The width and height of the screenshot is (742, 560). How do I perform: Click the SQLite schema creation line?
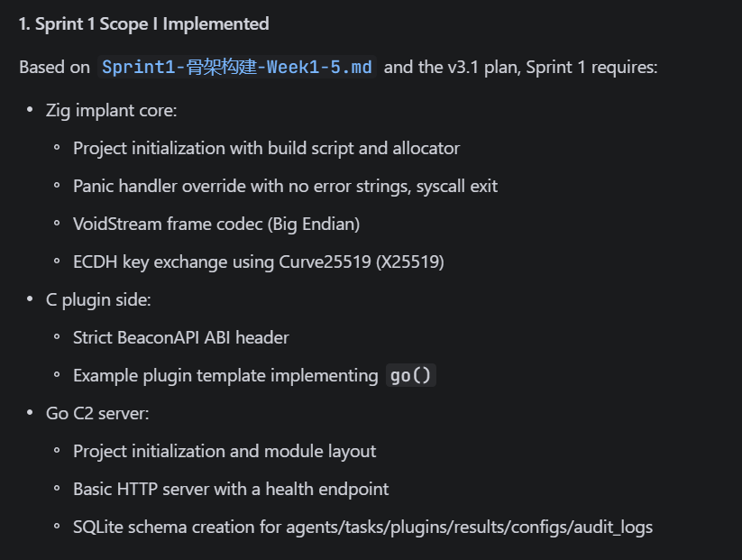point(362,527)
